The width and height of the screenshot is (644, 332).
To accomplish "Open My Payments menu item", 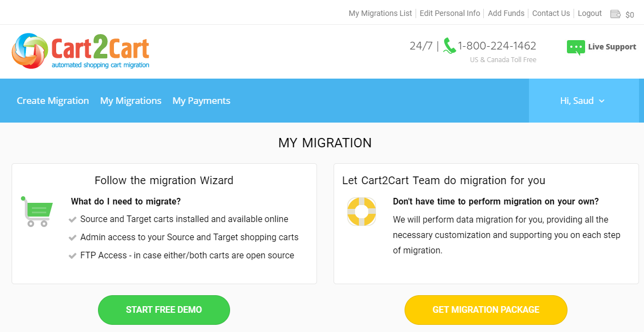I will click(x=201, y=101).
